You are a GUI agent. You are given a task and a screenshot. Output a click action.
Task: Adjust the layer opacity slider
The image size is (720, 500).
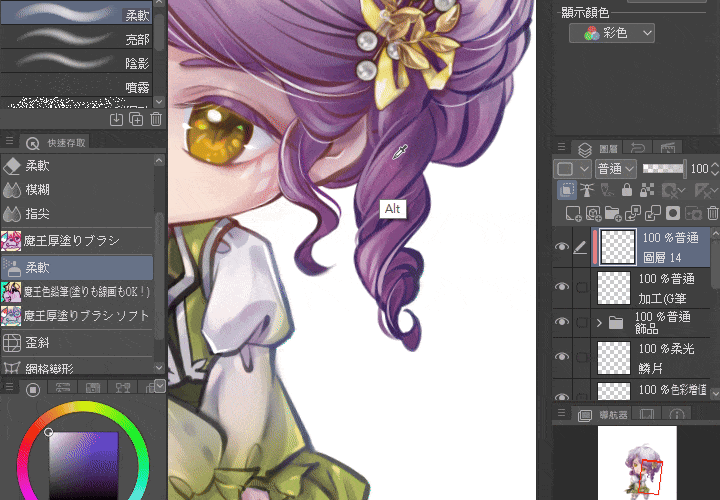pyautogui.click(x=664, y=169)
